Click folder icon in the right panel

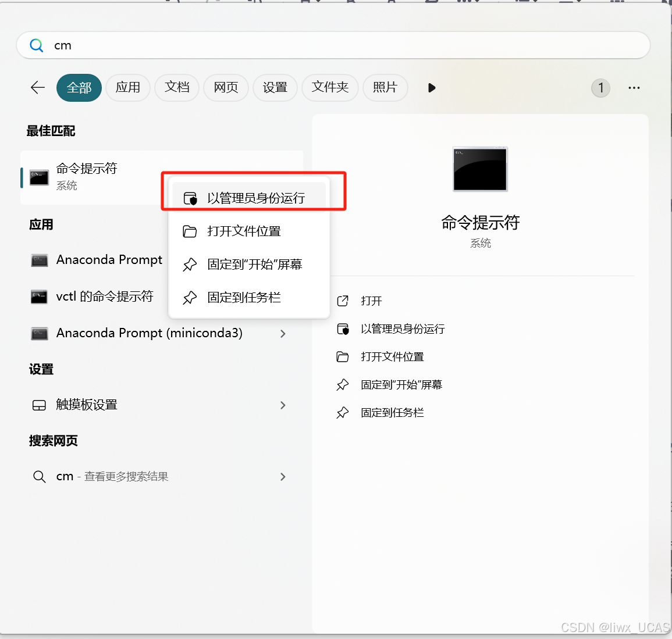click(x=343, y=356)
